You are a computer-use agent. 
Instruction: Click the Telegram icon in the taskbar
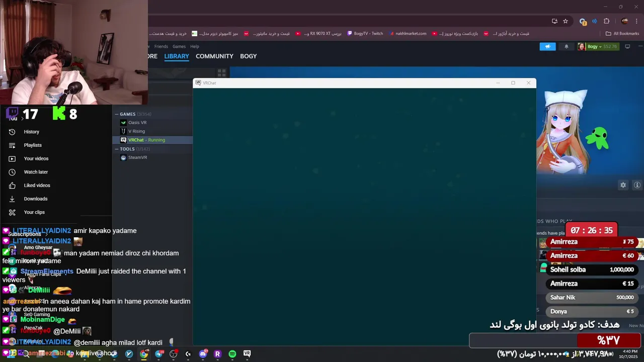pyautogui.click(x=159, y=354)
